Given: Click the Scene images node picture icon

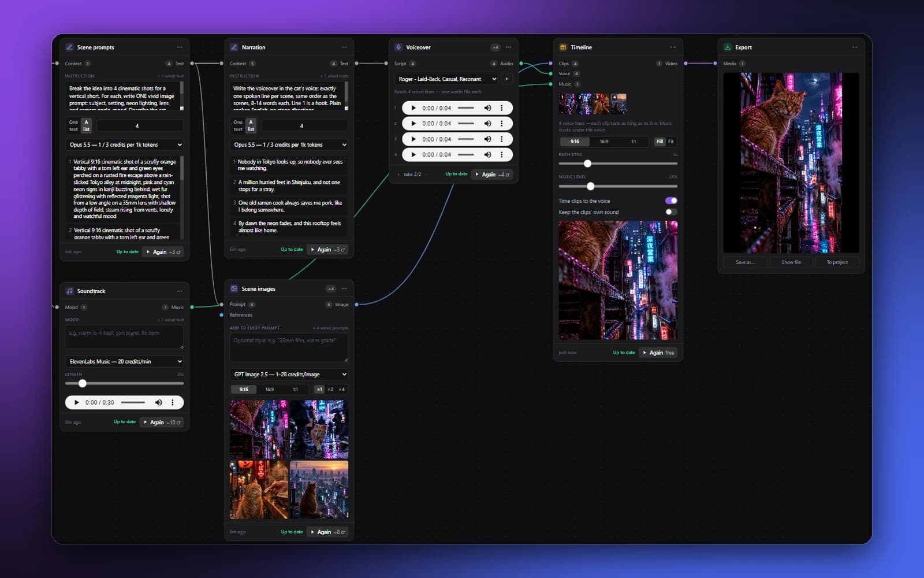Looking at the screenshot, I should point(234,289).
